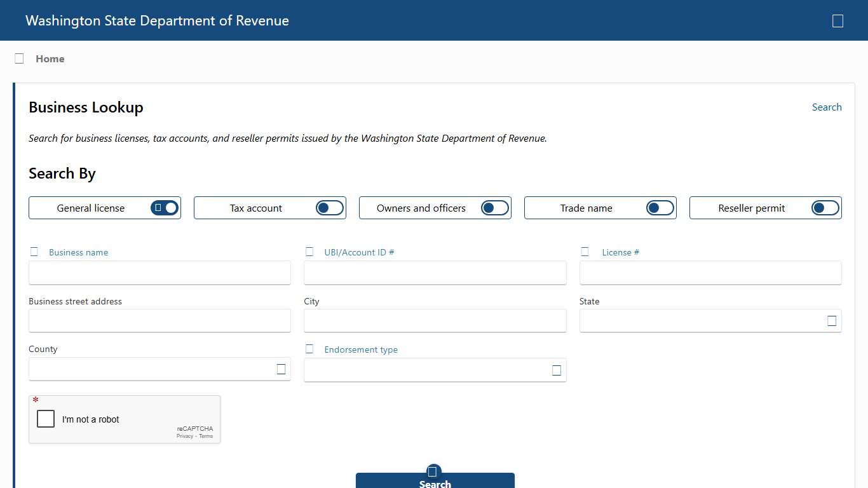The width and height of the screenshot is (868, 488).
Task: Click the help icon beside Business name
Action: [34, 251]
